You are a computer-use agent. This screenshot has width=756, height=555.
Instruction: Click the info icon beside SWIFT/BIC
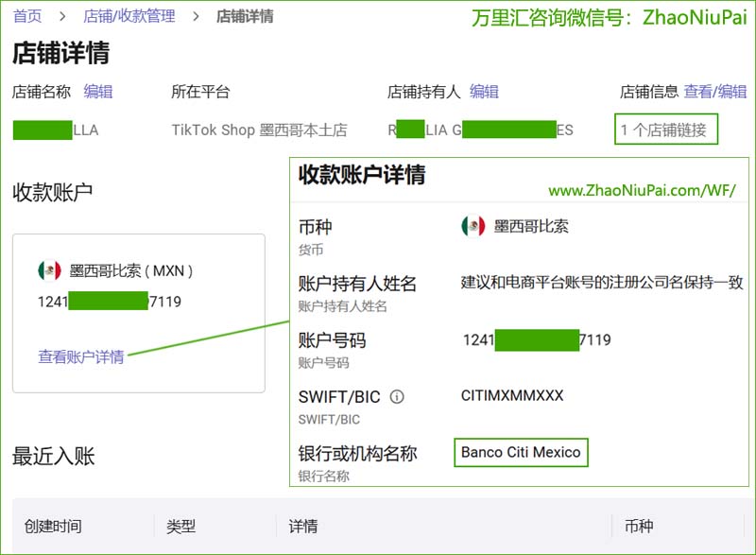[397, 397]
